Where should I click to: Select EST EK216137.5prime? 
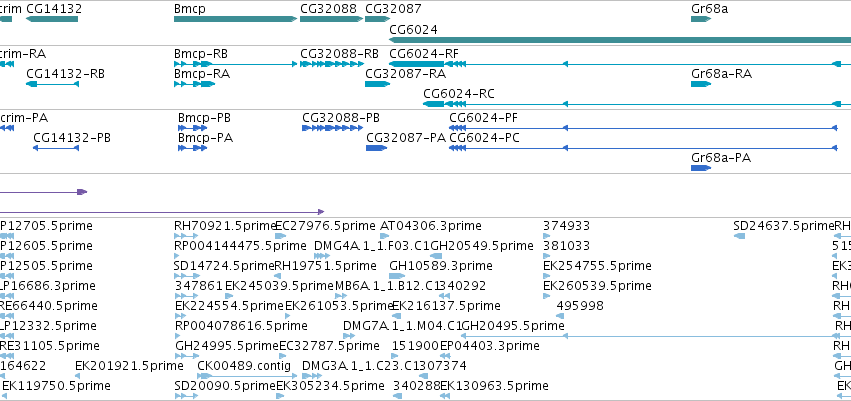coord(397,316)
